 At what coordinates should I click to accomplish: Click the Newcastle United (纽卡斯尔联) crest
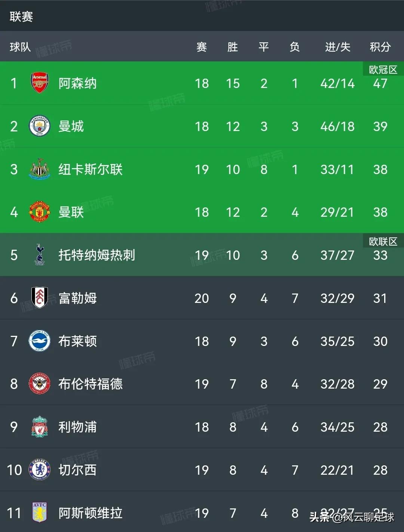(39, 169)
